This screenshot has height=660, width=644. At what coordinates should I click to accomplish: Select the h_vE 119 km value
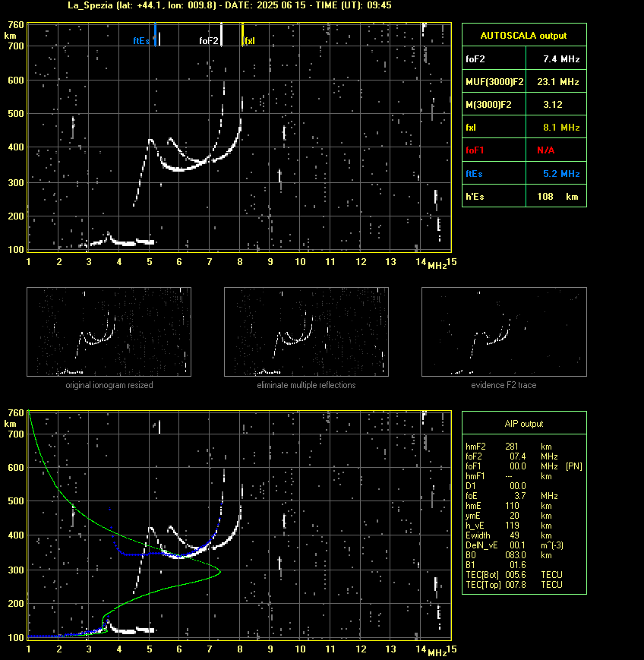click(x=512, y=526)
